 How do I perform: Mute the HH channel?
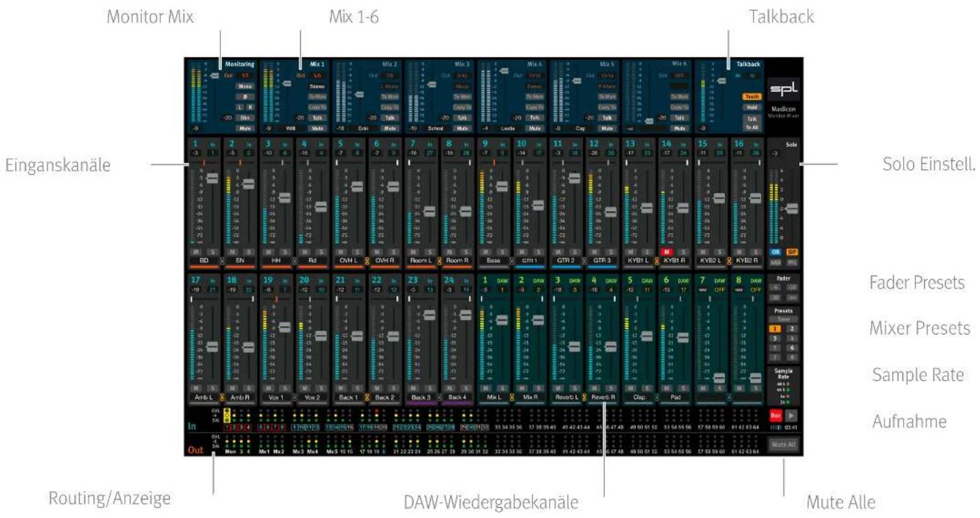(x=270, y=252)
